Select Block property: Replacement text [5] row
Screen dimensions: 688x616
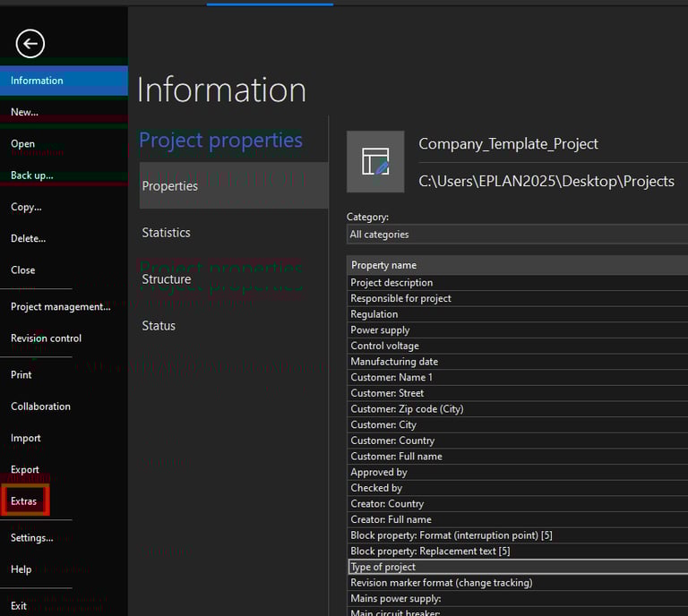tap(517, 552)
